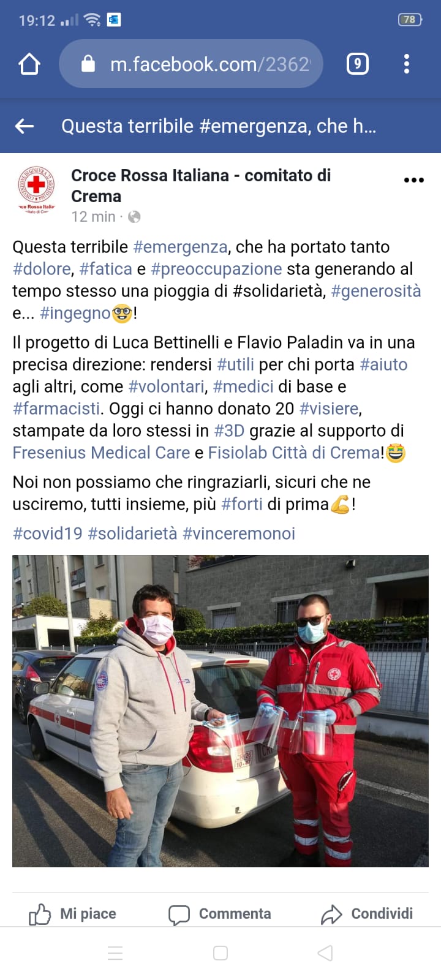The width and height of the screenshot is (441, 980).
Task: Tap the browser home icon
Action: tap(29, 64)
